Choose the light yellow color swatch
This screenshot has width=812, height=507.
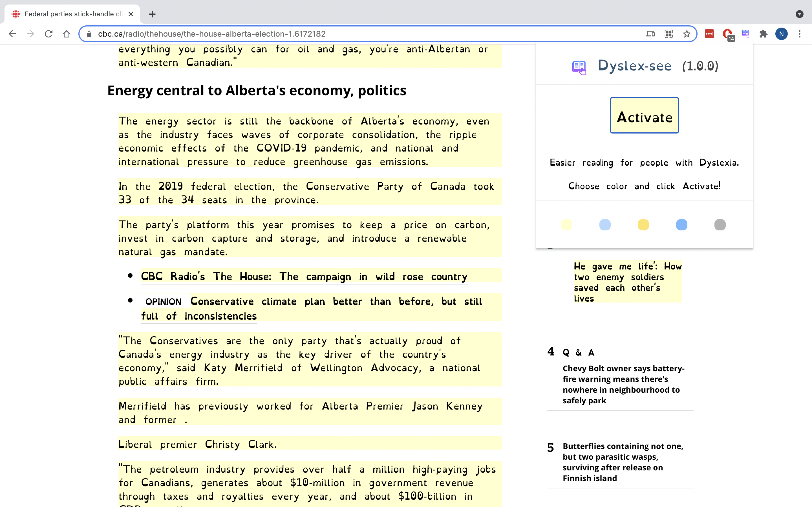[x=566, y=225]
